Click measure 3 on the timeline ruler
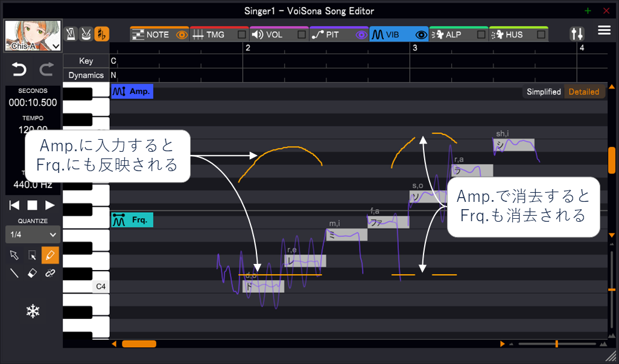 point(414,48)
